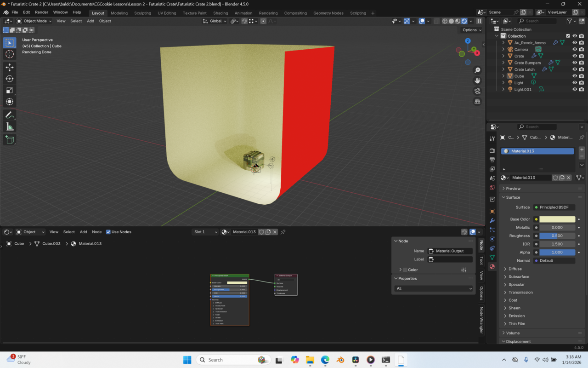The image size is (588, 368).
Task: Expand the Crate Latch outliner entry
Action: [x=503, y=69]
